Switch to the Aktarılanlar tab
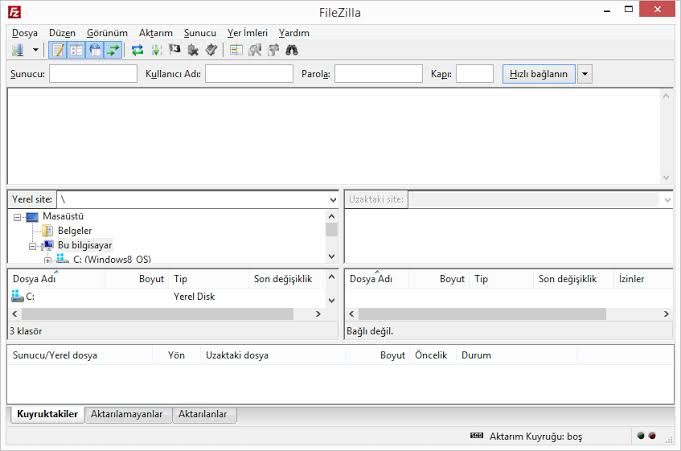Viewport: 681px width, 451px height. [203, 415]
